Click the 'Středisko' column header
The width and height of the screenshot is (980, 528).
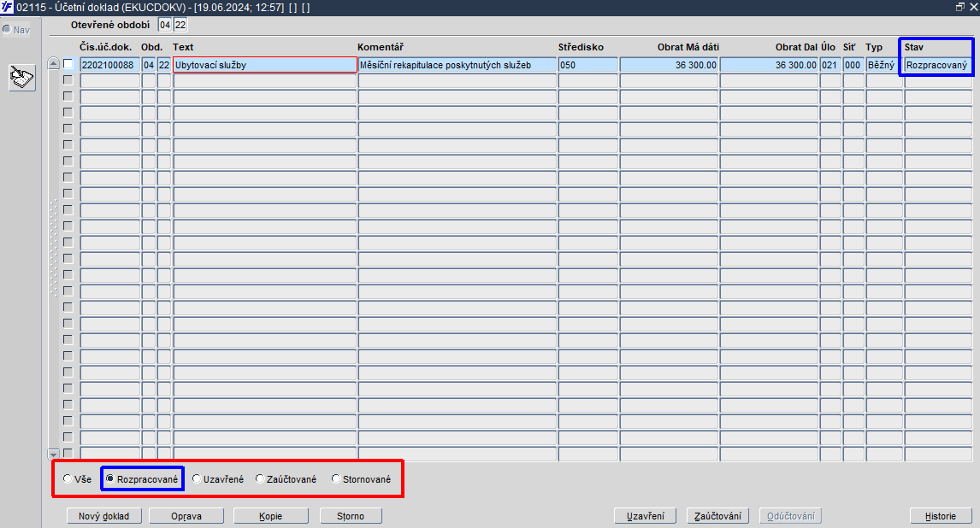click(581, 47)
